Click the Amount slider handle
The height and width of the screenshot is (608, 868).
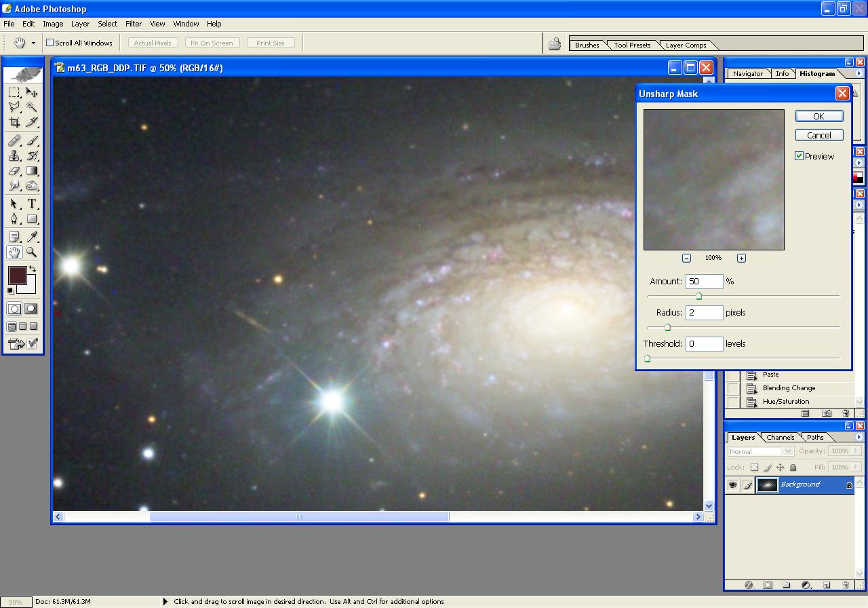pyautogui.click(x=698, y=296)
